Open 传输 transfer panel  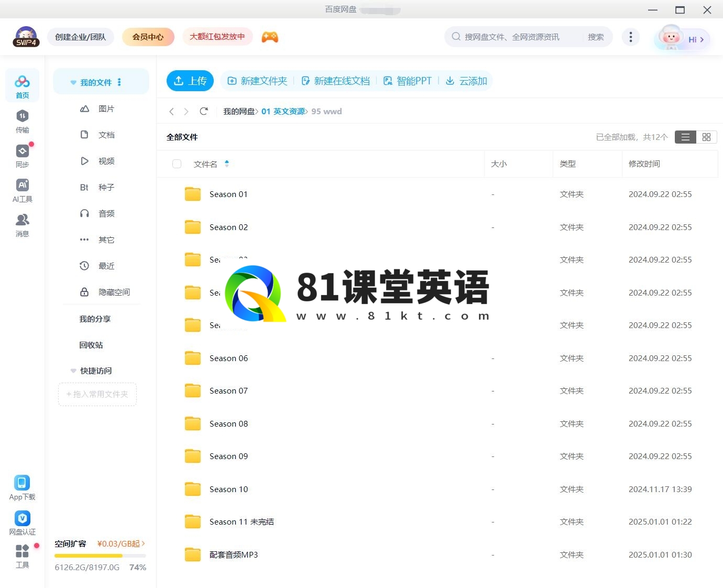[22, 122]
